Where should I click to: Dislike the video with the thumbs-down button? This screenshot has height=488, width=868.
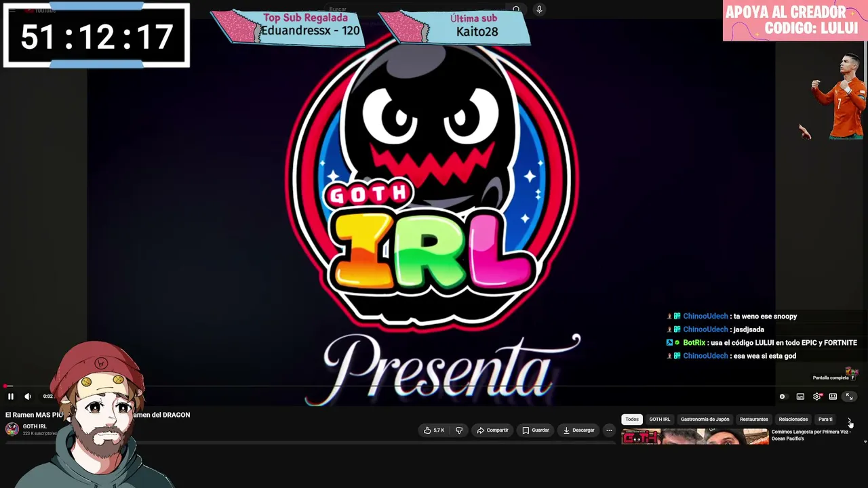coord(459,430)
